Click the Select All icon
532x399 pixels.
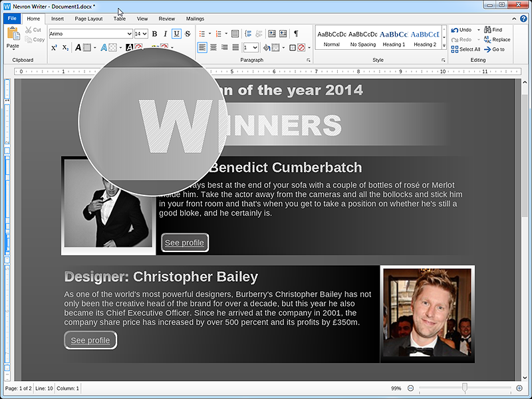point(455,49)
